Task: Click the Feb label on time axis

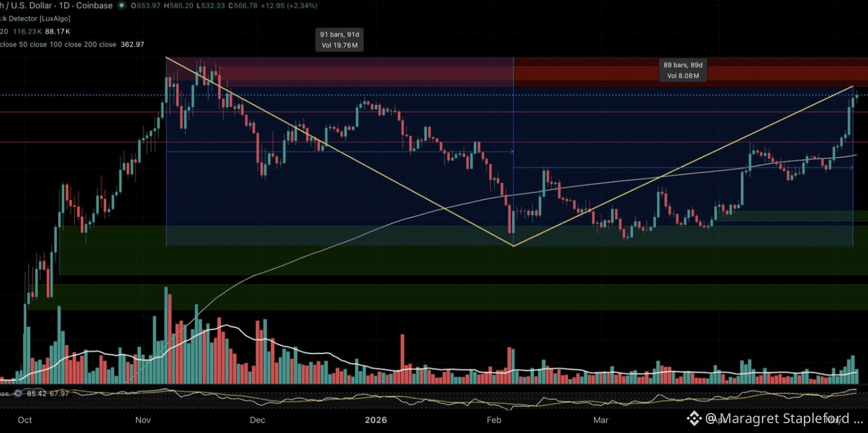Action: point(494,420)
